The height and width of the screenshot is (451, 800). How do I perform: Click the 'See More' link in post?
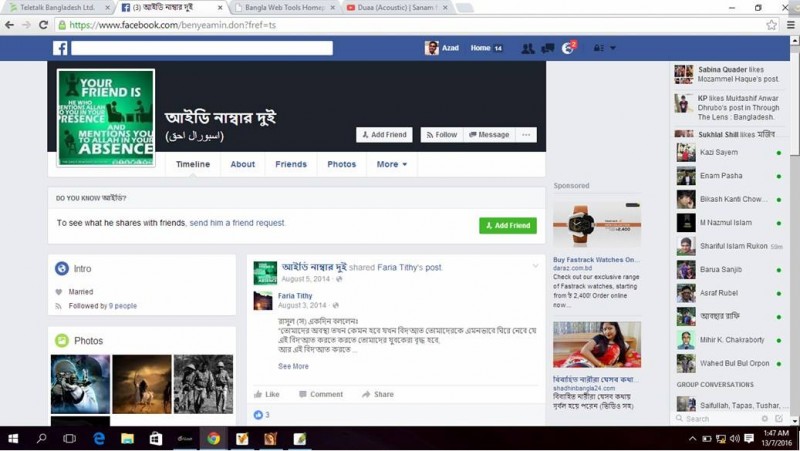tap(293, 367)
